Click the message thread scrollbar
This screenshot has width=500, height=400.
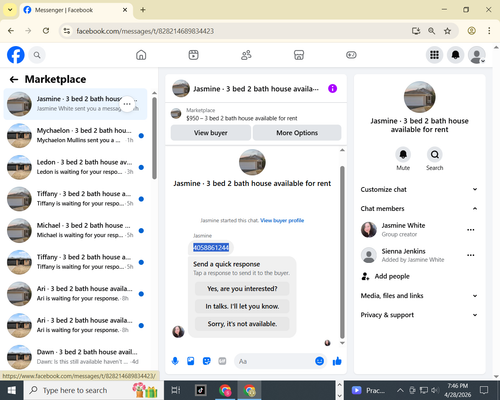click(342, 252)
